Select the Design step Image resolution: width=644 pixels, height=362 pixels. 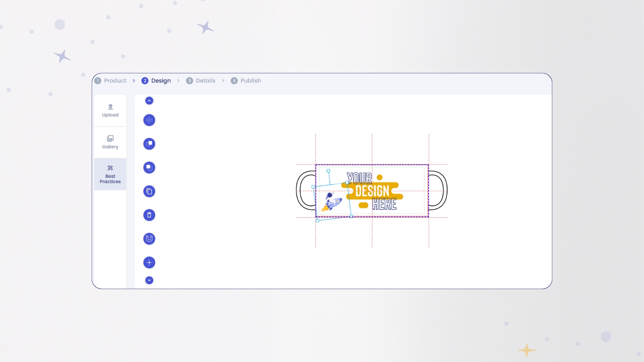click(156, 81)
